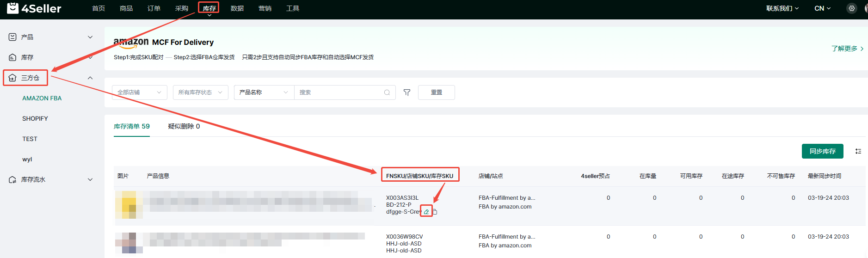Viewport: 868px width, 258px height.
Task: Open the 库存 top menu
Action: (x=209, y=8)
